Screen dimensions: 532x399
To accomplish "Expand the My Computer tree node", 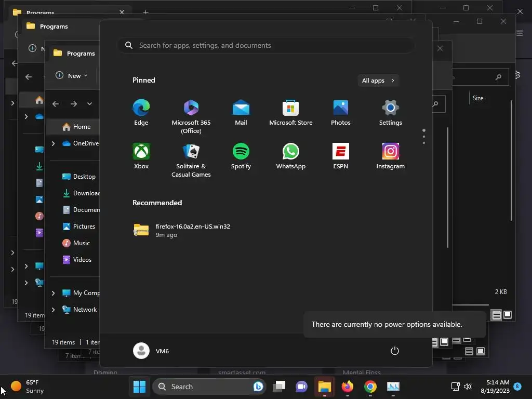I will pos(54,293).
